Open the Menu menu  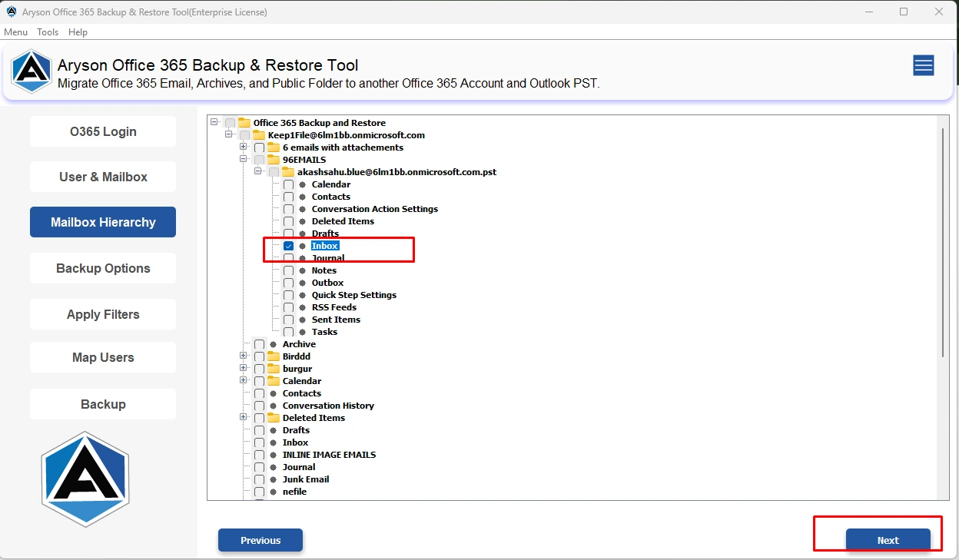click(x=15, y=32)
